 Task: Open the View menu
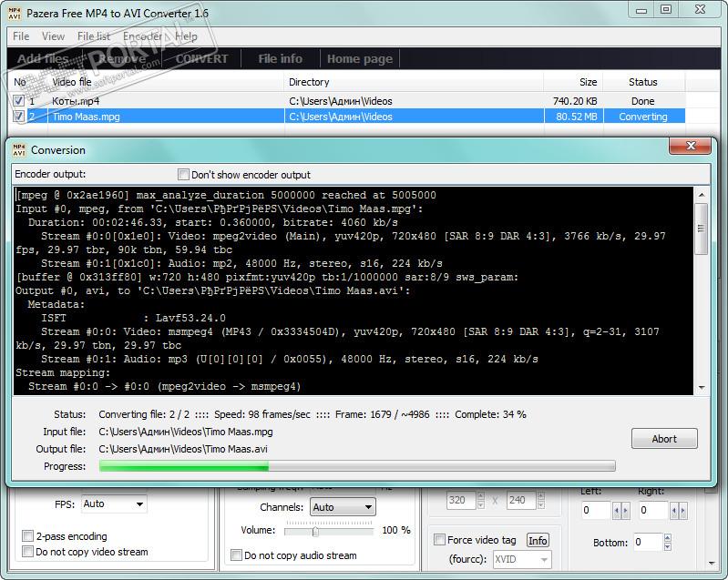(x=53, y=36)
